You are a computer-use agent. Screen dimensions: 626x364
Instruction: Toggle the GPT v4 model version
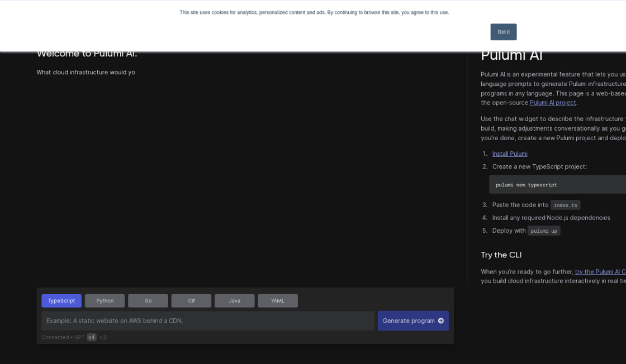point(92,337)
